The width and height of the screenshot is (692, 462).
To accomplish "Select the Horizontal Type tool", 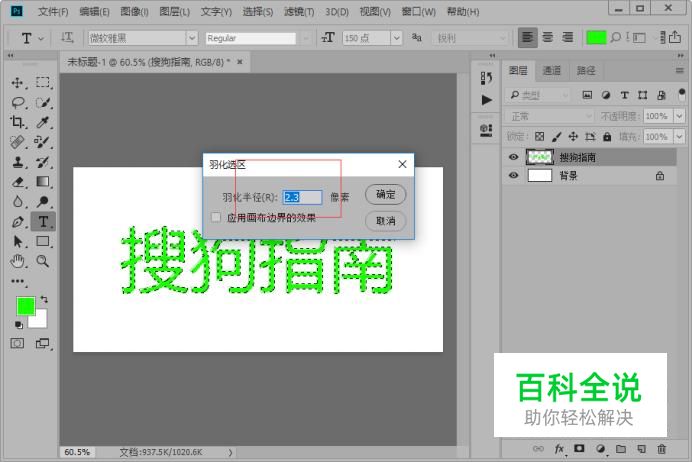I will tap(43, 222).
